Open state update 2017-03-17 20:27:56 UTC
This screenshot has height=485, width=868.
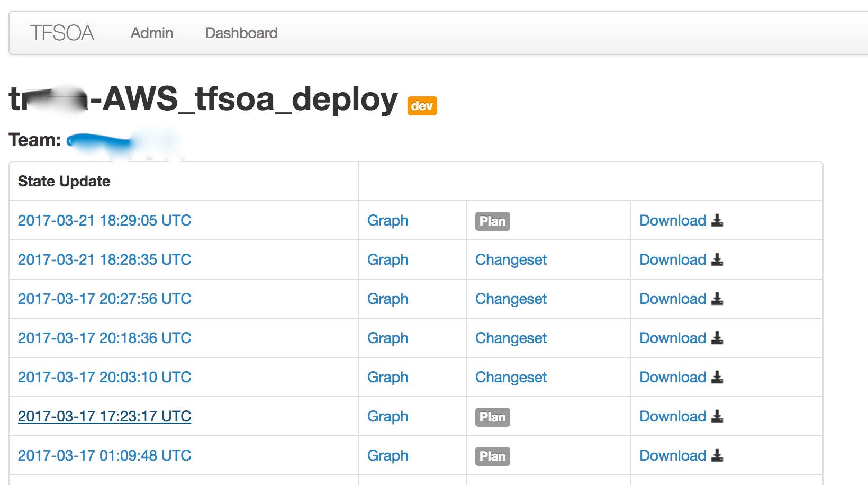105,299
